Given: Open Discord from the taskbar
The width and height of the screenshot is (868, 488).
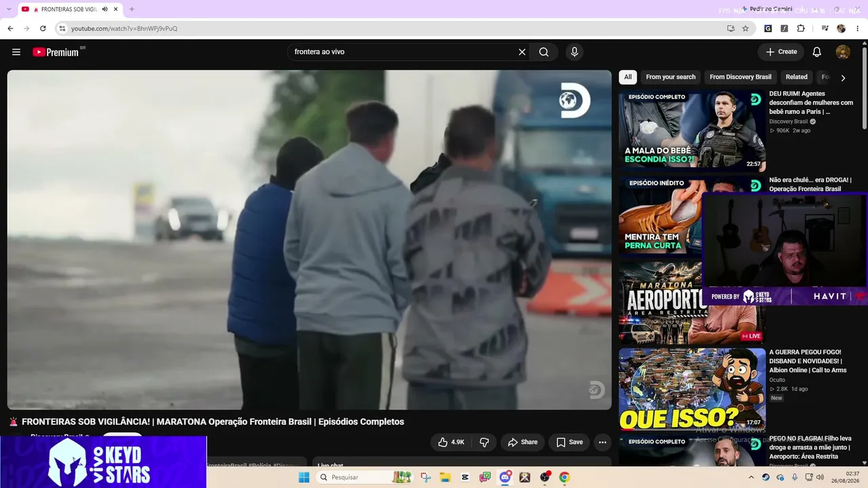Looking at the screenshot, I should (x=505, y=477).
